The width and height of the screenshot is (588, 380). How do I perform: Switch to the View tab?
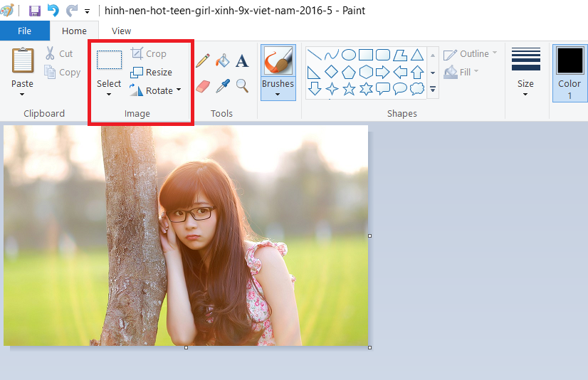[x=122, y=31]
